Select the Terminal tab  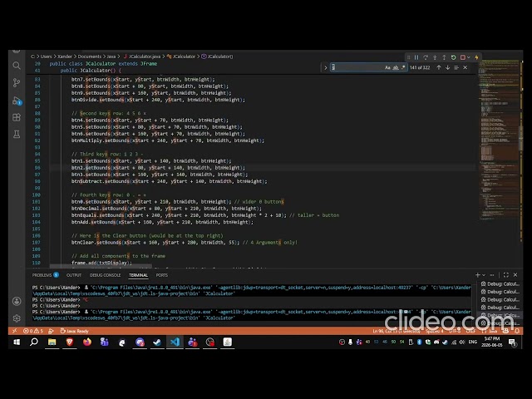[138, 275]
